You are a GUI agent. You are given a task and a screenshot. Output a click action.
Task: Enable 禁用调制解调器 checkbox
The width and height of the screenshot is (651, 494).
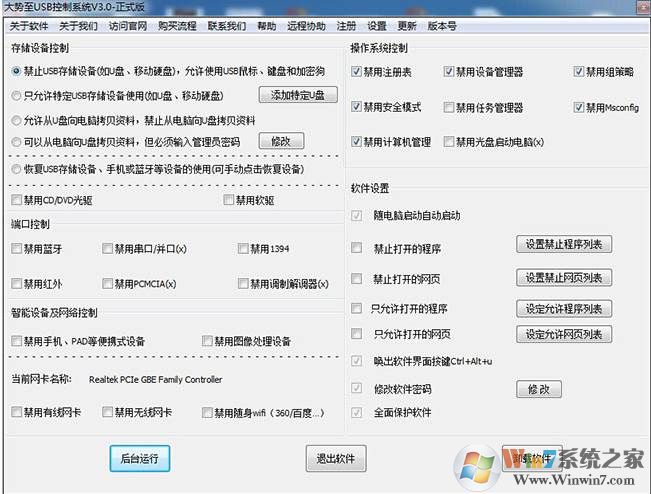click(243, 284)
